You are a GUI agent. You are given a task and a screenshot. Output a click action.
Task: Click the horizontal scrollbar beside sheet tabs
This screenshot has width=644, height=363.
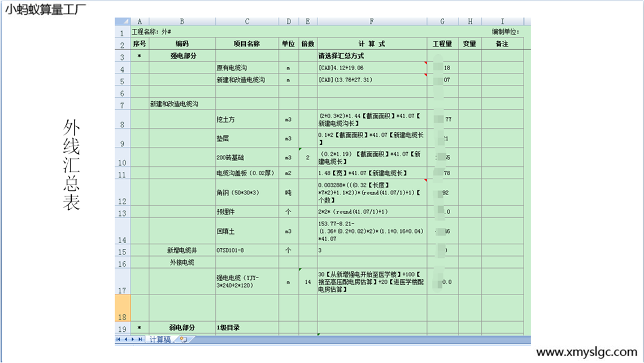click(362, 340)
